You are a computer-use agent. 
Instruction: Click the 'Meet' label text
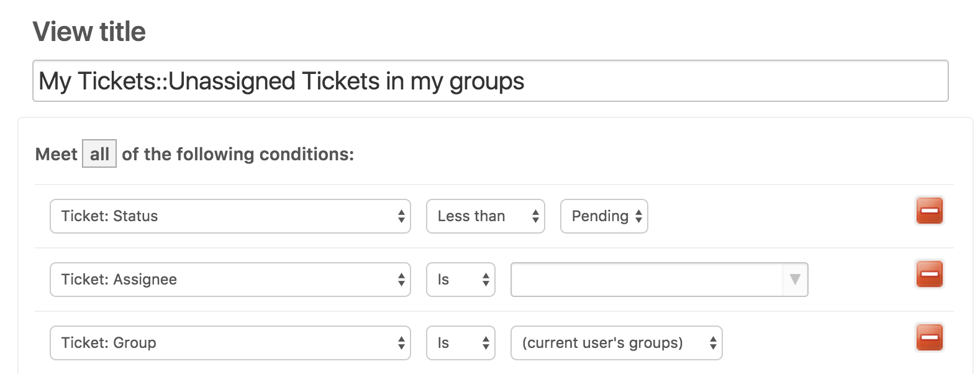click(x=57, y=154)
